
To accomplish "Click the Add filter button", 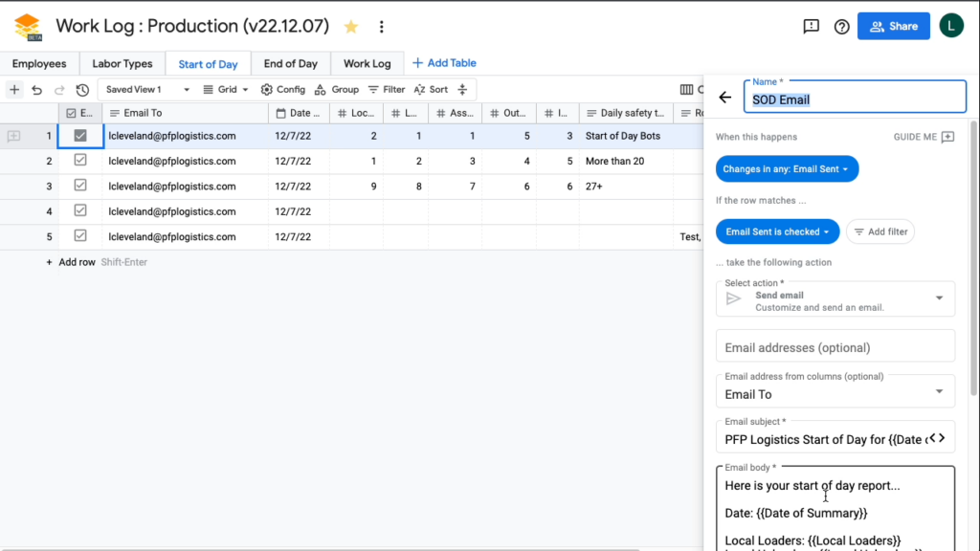I will [880, 231].
